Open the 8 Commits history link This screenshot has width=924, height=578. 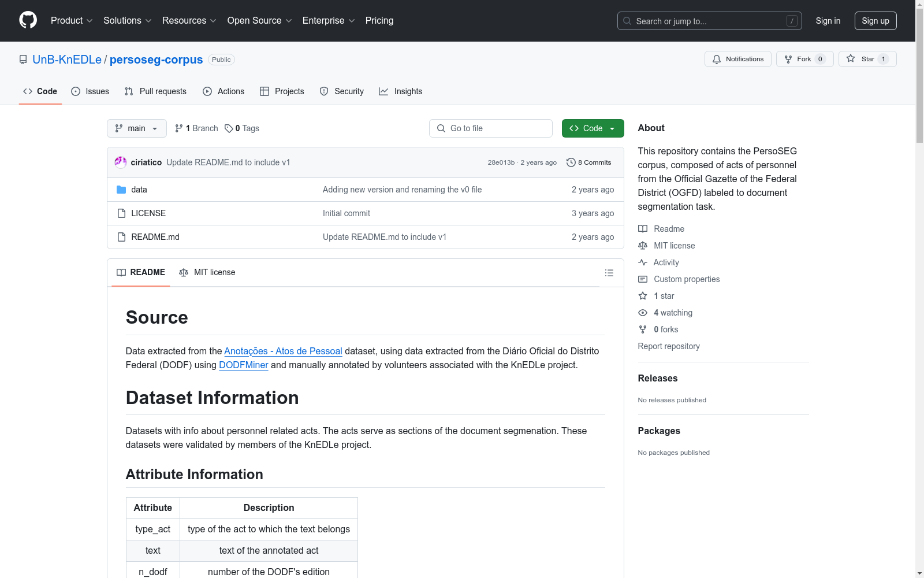coord(588,162)
